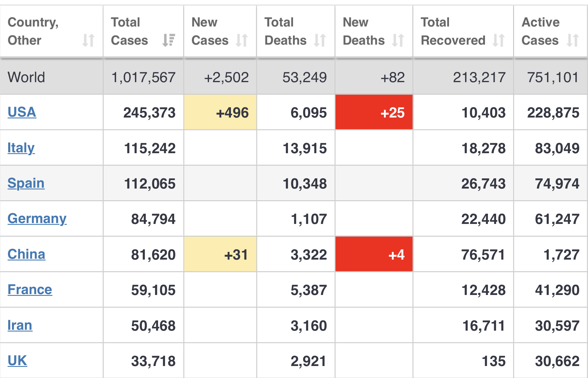Screen dimensions: 588x378
Task: Select China recovered 76,571
Action: tap(484, 255)
